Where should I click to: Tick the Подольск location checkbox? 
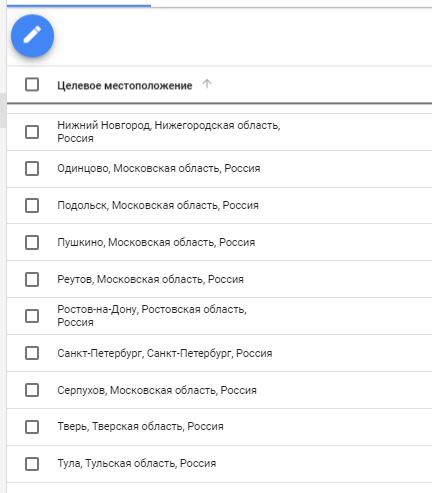[x=32, y=205]
